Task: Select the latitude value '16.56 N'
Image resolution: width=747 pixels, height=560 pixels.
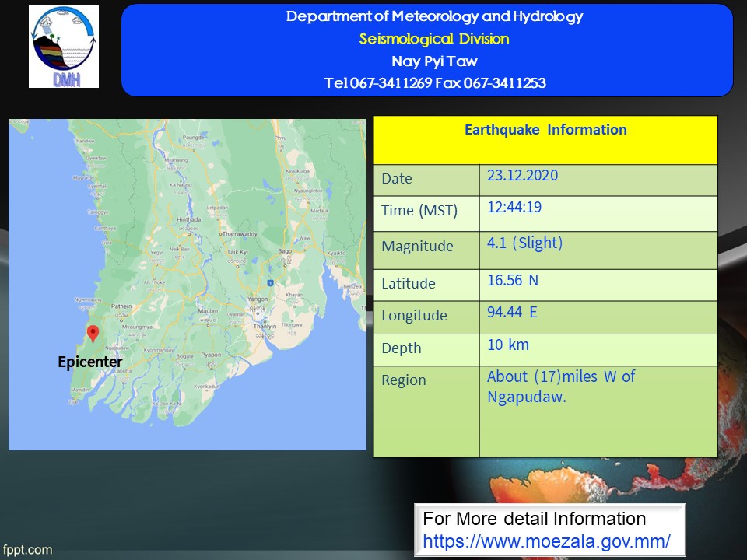Action: tap(513, 280)
